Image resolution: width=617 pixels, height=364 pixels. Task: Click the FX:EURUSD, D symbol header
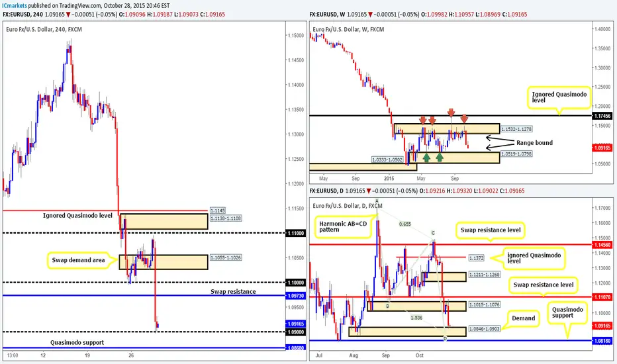326,191
